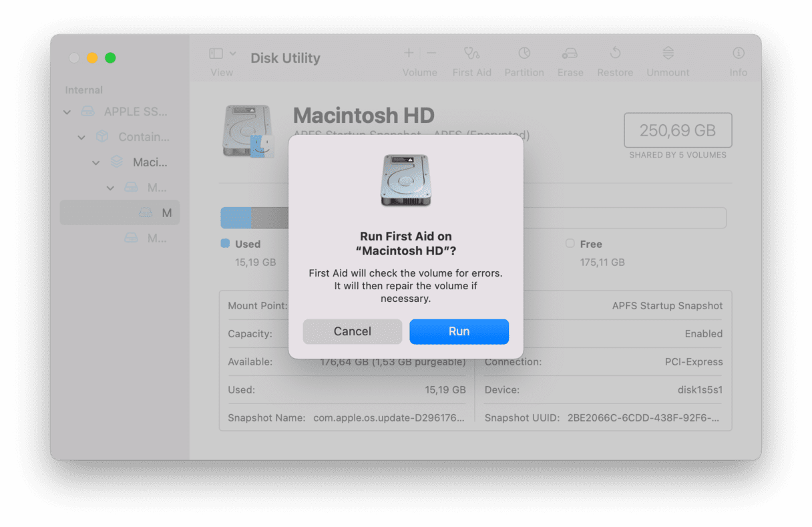812x527 pixels.
Task: Minimize the Disk Utility window
Action: (92, 58)
